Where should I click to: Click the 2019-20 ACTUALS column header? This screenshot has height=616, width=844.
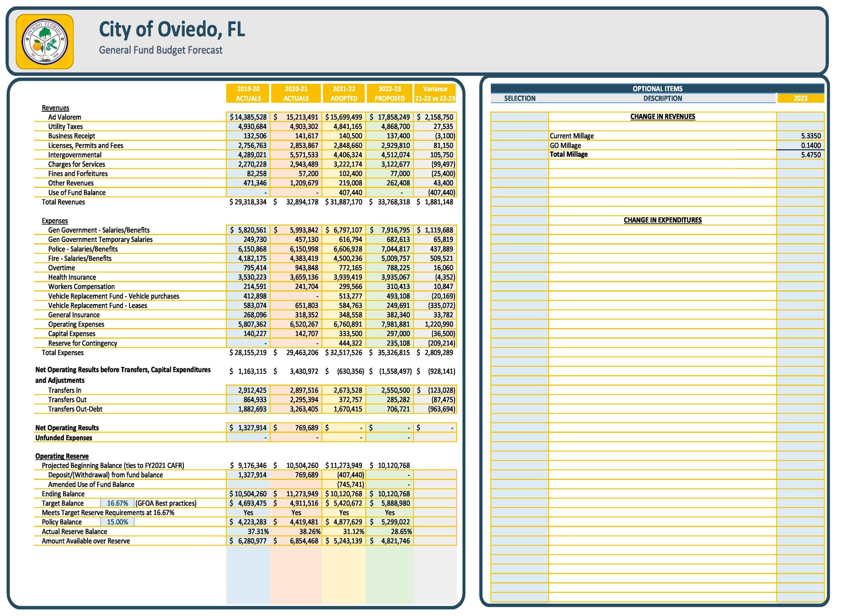click(x=248, y=93)
